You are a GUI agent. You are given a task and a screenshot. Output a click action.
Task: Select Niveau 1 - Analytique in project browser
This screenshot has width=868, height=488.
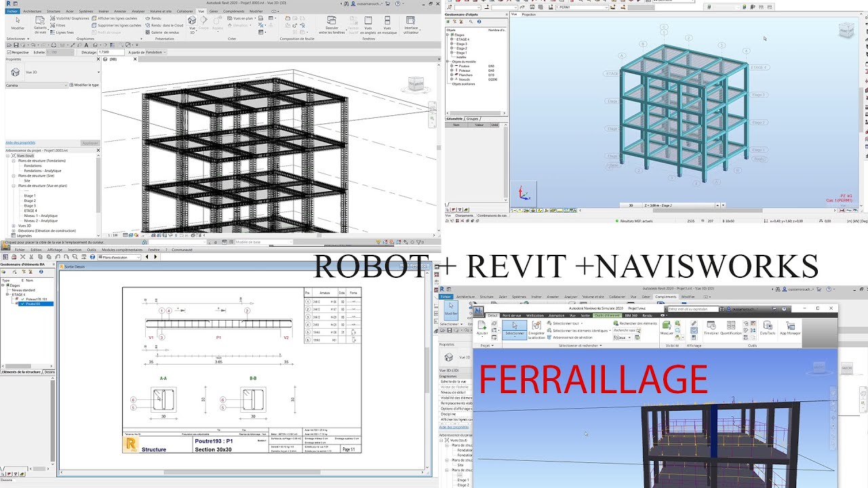click(x=41, y=216)
